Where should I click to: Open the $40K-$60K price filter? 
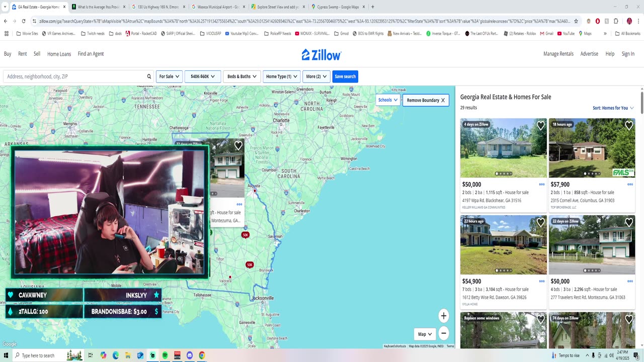(x=203, y=76)
